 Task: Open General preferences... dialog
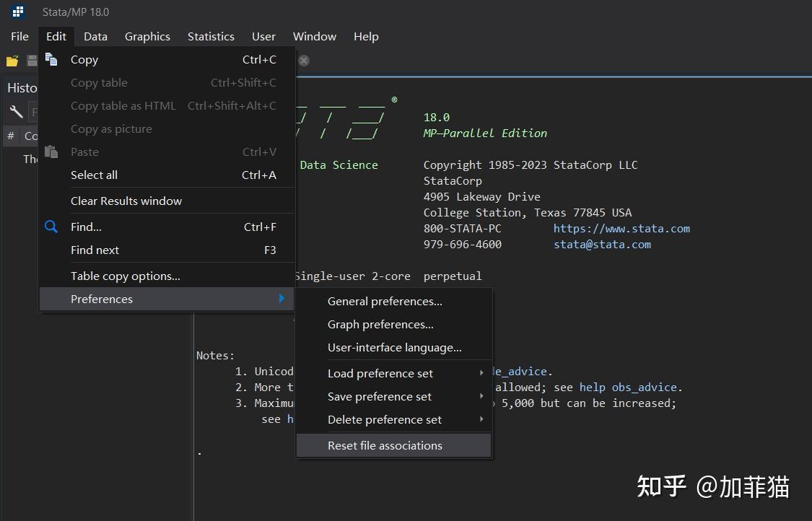point(385,301)
